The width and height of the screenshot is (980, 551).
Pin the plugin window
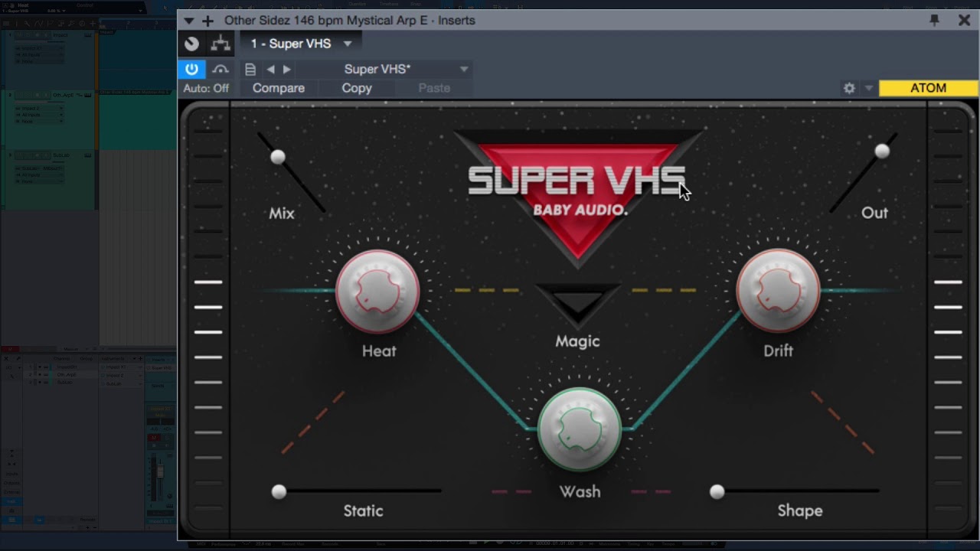pos(934,21)
